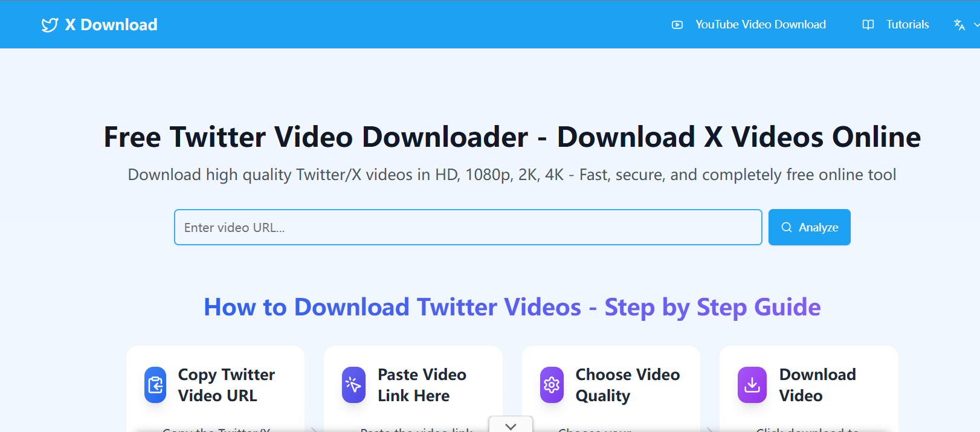
Task: Click the Copy Twitter Video URL clipboard icon
Action: coord(156,385)
